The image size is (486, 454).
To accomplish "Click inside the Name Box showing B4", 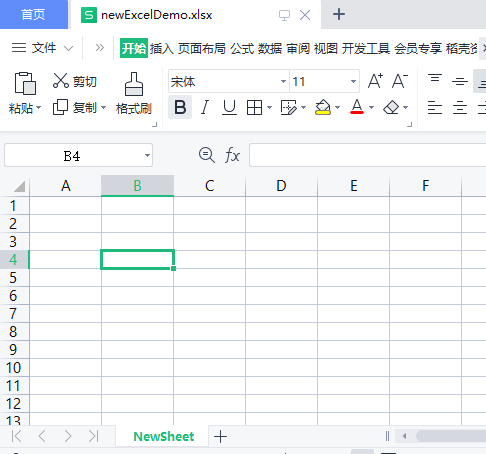I will pyautogui.click(x=72, y=156).
